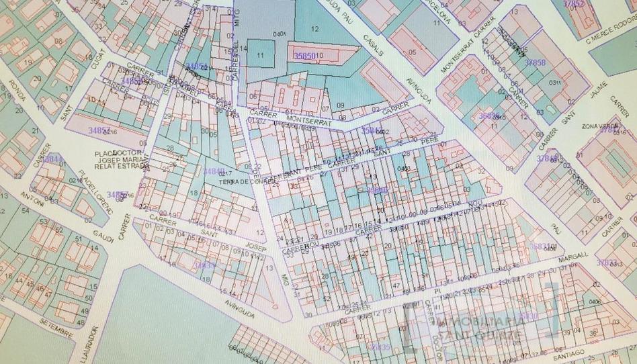637x364 pixels.
Task: Select teal parcel numbered 11 near Carrer del Mig
Action: 260,56
